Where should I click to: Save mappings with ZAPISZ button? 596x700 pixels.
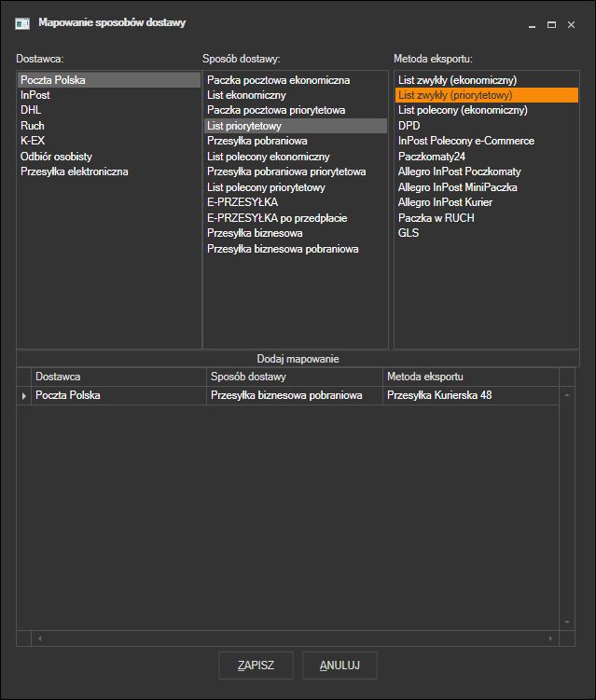[x=256, y=666]
